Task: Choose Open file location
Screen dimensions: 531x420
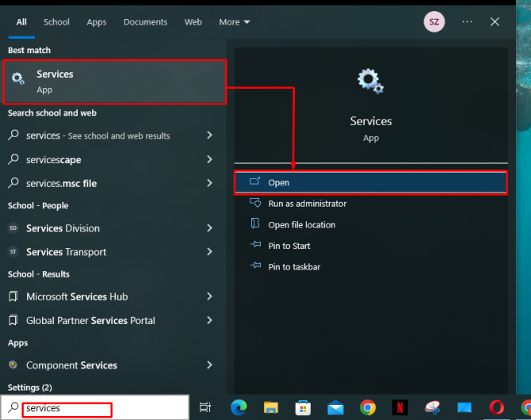Action: coord(301,225)
